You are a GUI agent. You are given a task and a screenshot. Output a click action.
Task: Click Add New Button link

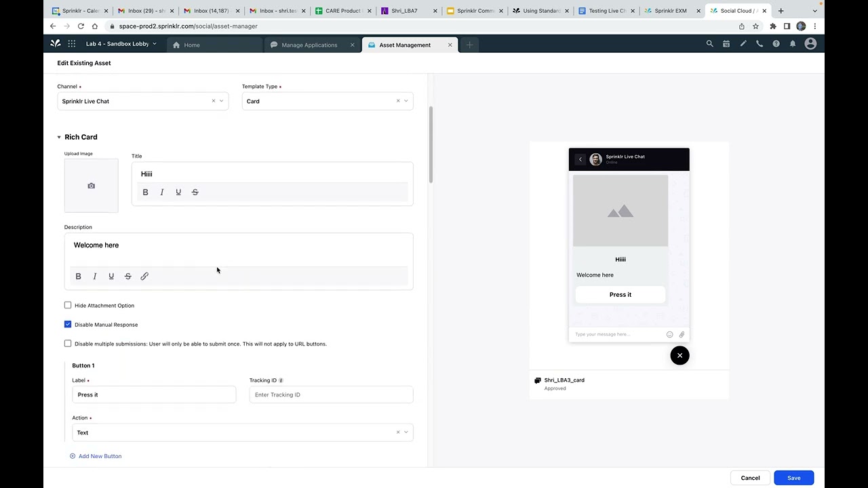point(96,457)
